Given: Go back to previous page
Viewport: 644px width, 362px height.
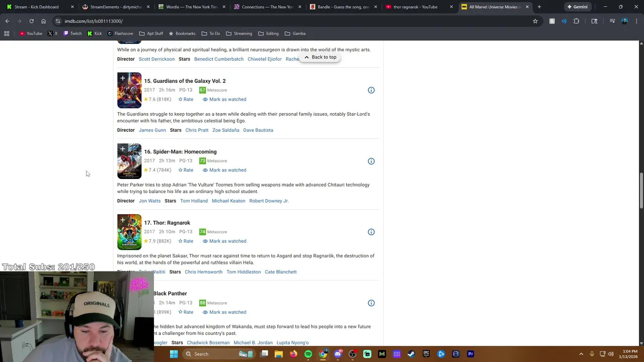Looking at the screenshot, I should (x=8, y=21).
